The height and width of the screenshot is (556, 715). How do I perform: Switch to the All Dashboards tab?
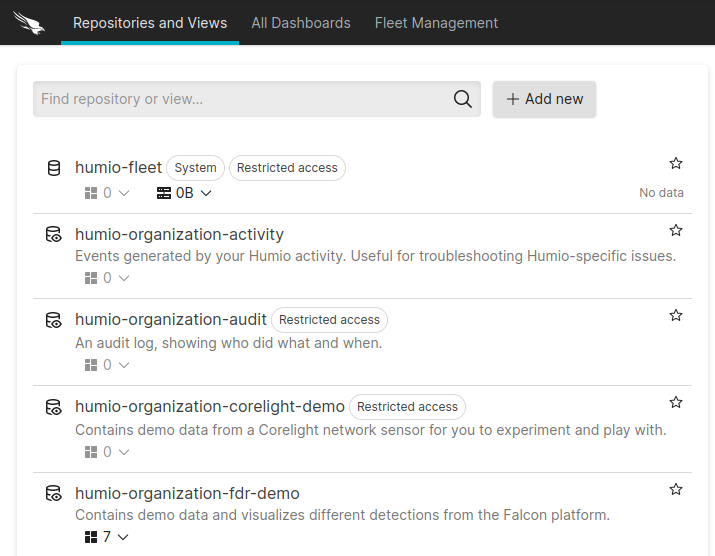[301, 23]
